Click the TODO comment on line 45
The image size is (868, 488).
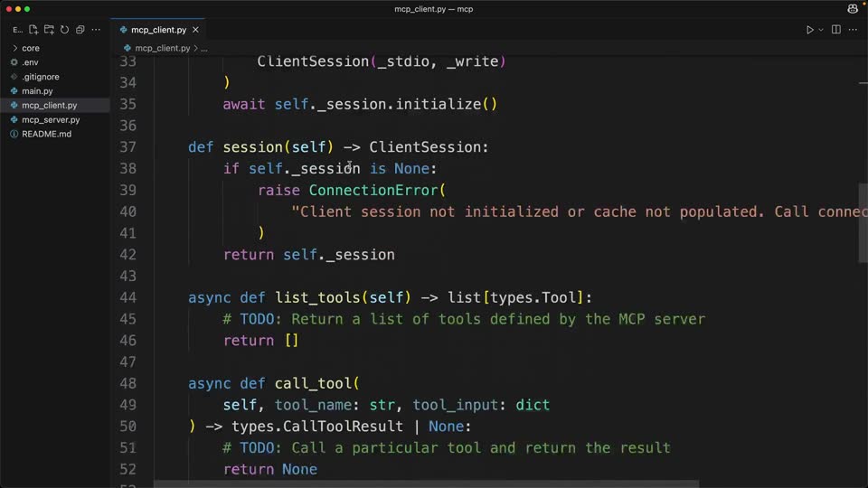pos(464,319)
